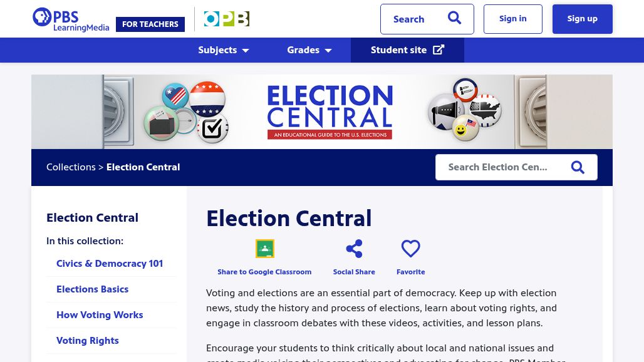Click the Election Central banner image

point(322,111)
